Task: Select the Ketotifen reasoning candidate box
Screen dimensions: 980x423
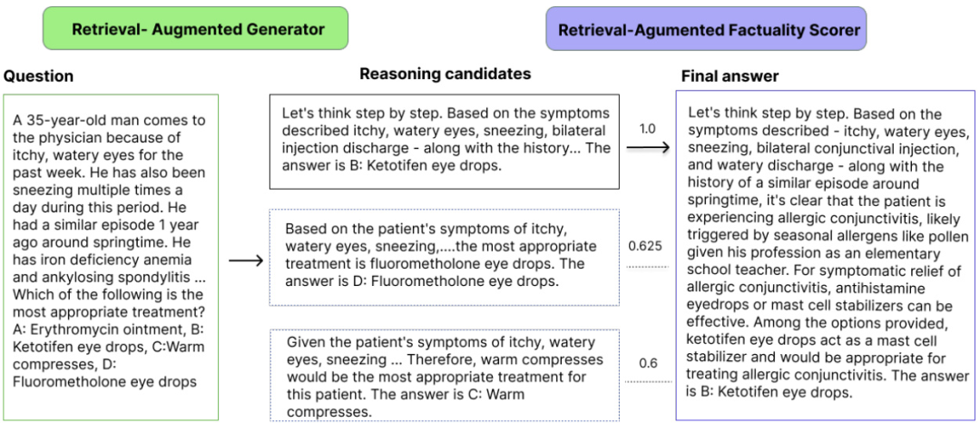Action: (446, 140)
